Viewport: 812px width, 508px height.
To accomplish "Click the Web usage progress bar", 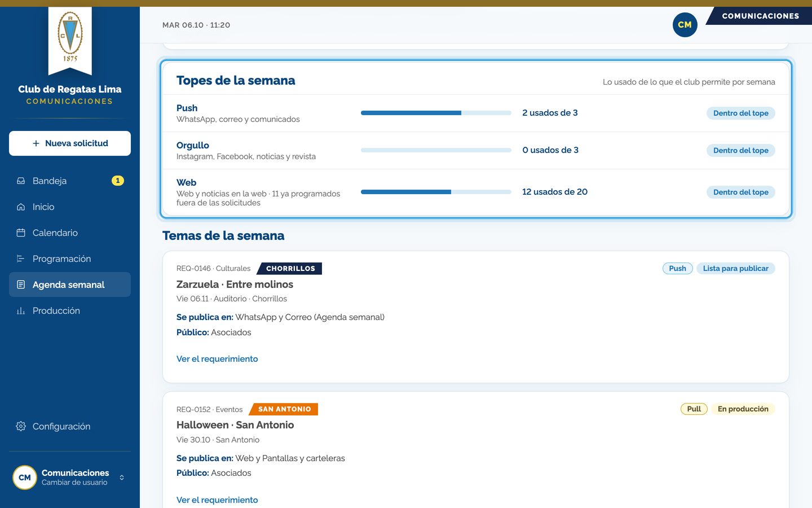I will [436, 192].
